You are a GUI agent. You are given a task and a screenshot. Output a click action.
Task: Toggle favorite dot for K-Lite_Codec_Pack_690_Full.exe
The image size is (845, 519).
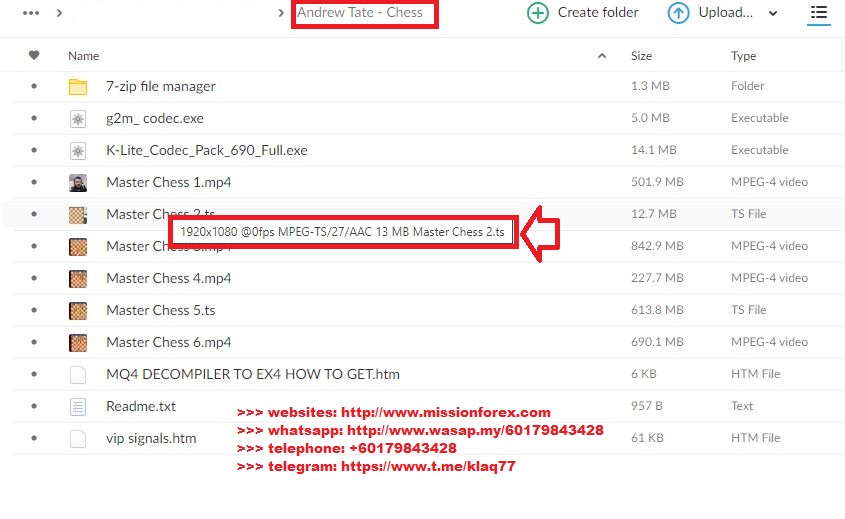point(34,150)
